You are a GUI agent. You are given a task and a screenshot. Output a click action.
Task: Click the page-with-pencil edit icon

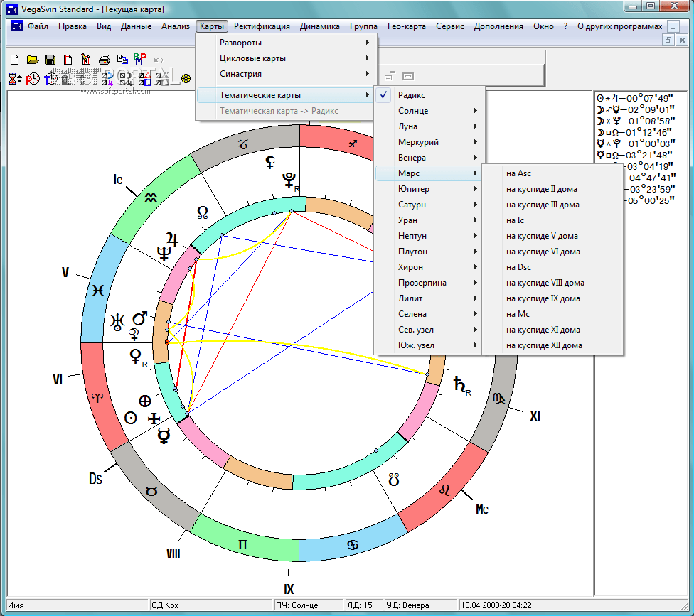(86, 59)
